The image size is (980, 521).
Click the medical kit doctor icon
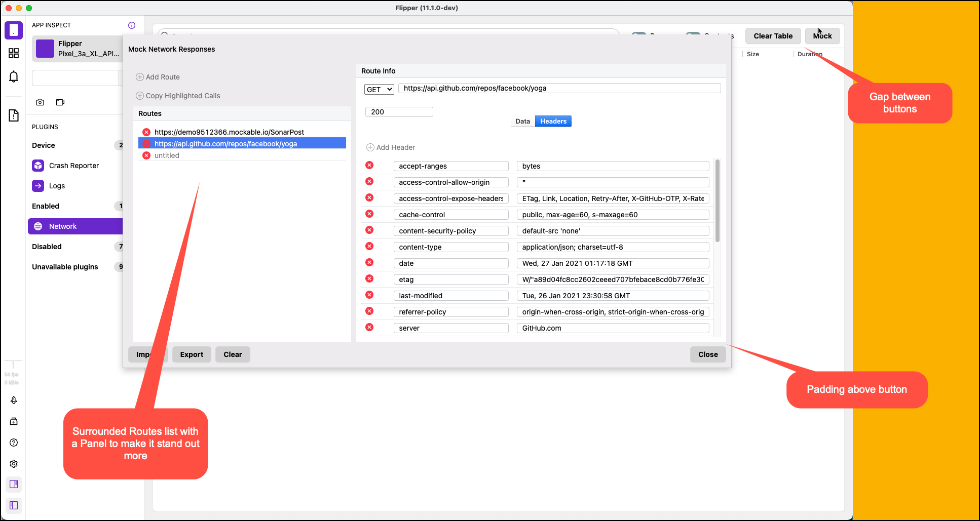click(14, 421)
